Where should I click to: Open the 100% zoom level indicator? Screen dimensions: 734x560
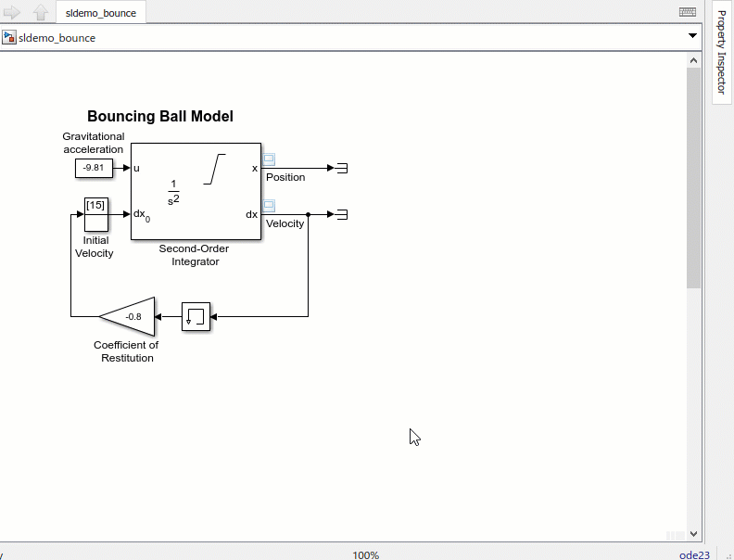366,554
